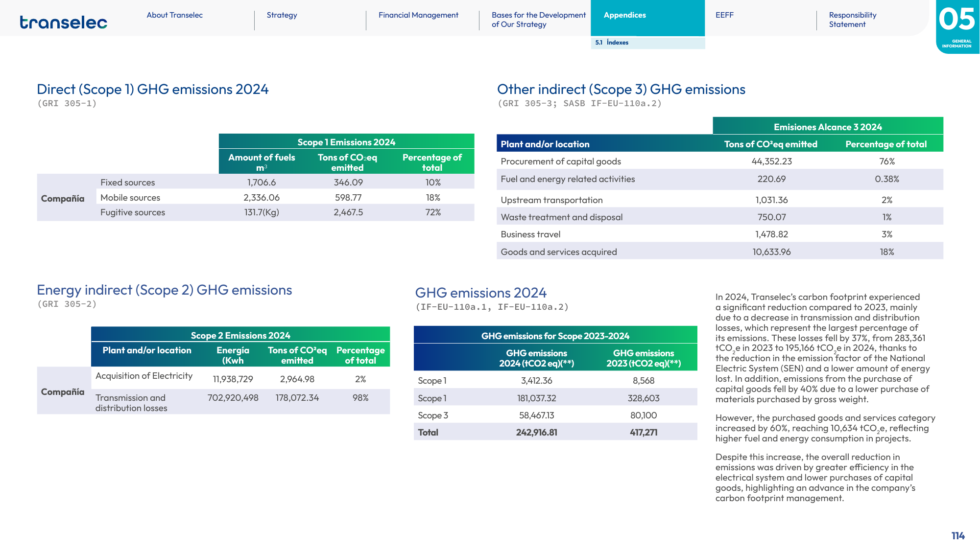980x552 pixels.
Task: Click the 05 General Information badge
Action: click(957, 26)
